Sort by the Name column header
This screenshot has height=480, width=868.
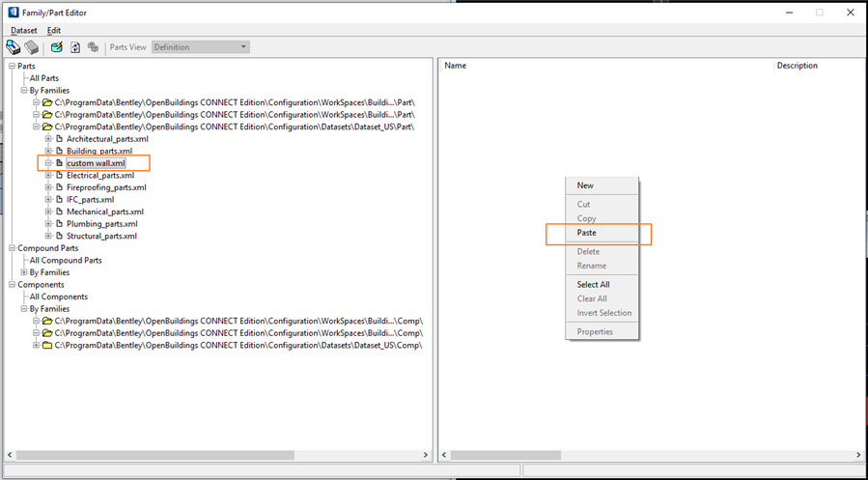[x=606, y=66]
